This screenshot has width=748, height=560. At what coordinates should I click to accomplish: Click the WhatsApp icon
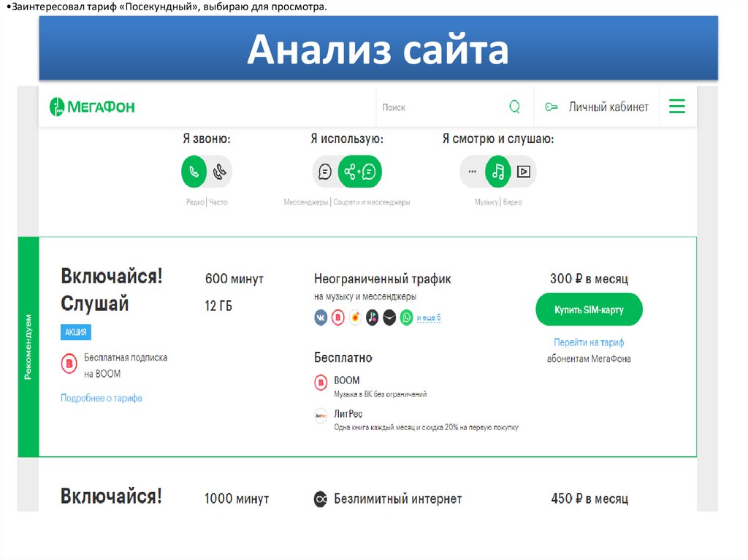[x=406, y=317]
